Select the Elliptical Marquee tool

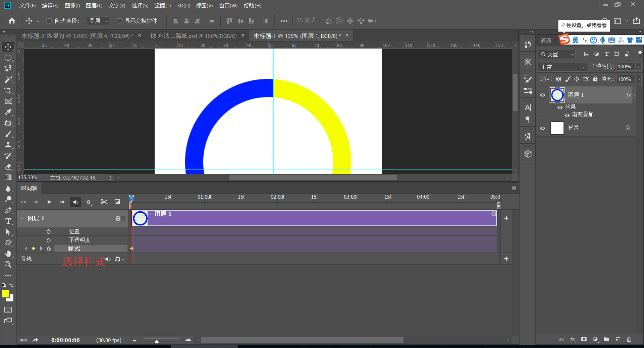point(8,58)
